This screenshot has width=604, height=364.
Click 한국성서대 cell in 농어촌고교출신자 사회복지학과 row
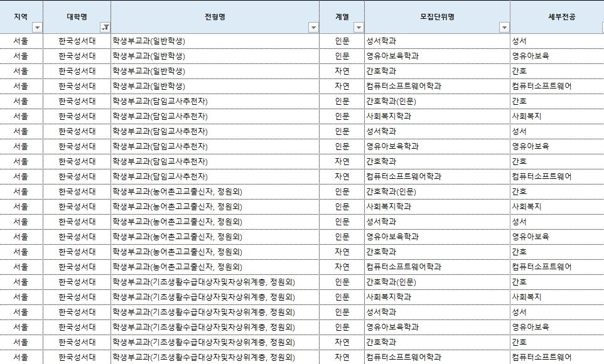(77, 206)
